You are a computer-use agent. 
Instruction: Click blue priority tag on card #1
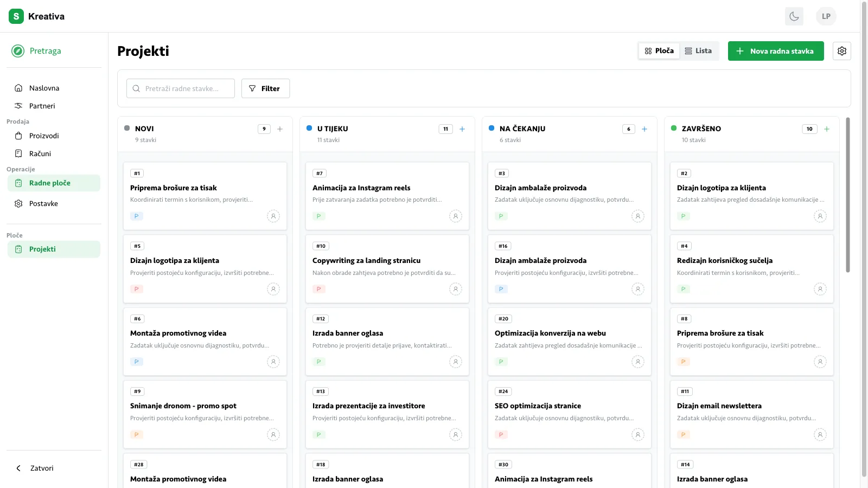[x=137, y=216]
